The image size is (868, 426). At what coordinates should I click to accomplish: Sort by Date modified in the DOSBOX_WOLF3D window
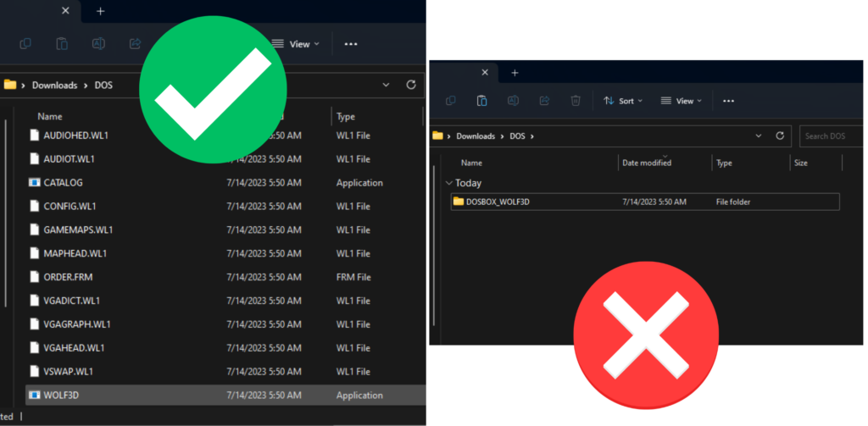coord(647,163)
